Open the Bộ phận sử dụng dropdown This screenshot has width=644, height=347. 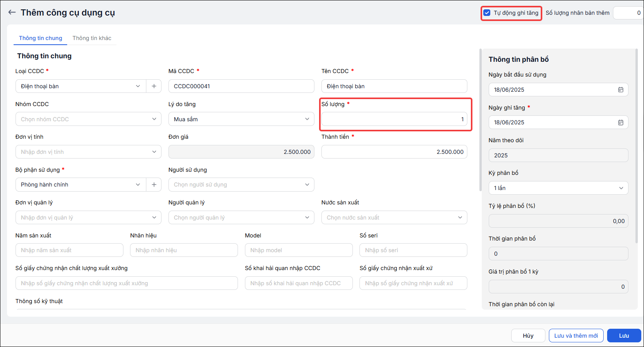tap(81, 185)
